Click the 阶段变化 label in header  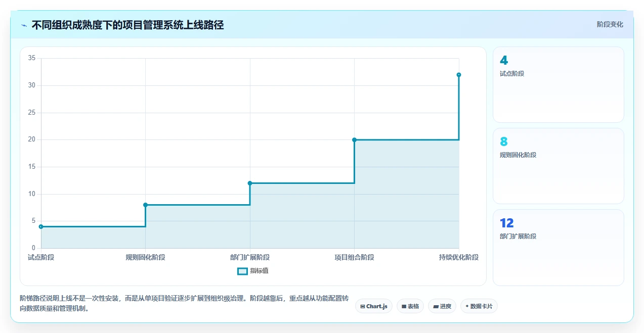coord(610,24)
